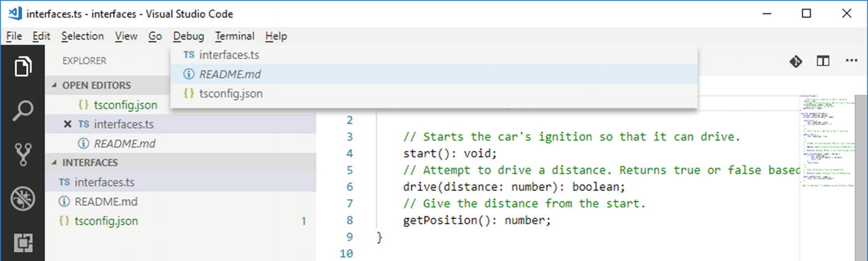Open the Debug view in activity bar
Viewport: 868px width, 261px height.
point(23,199)
